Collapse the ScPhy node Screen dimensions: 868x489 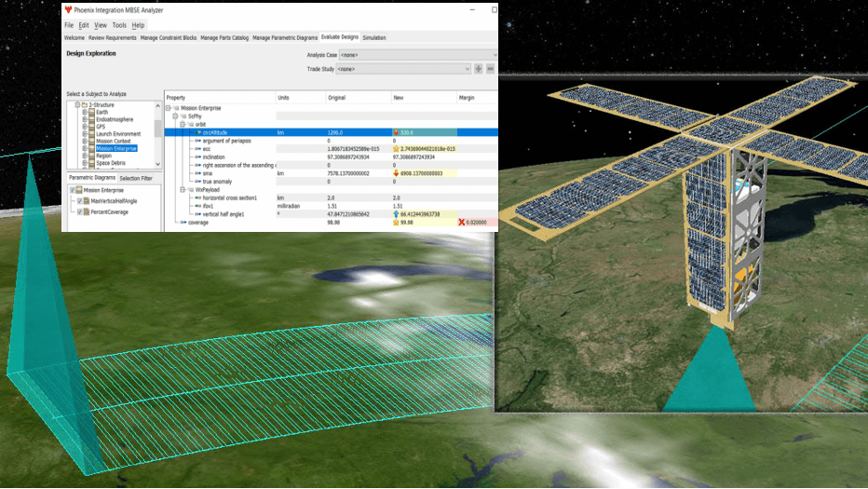[x=175, y=116]
